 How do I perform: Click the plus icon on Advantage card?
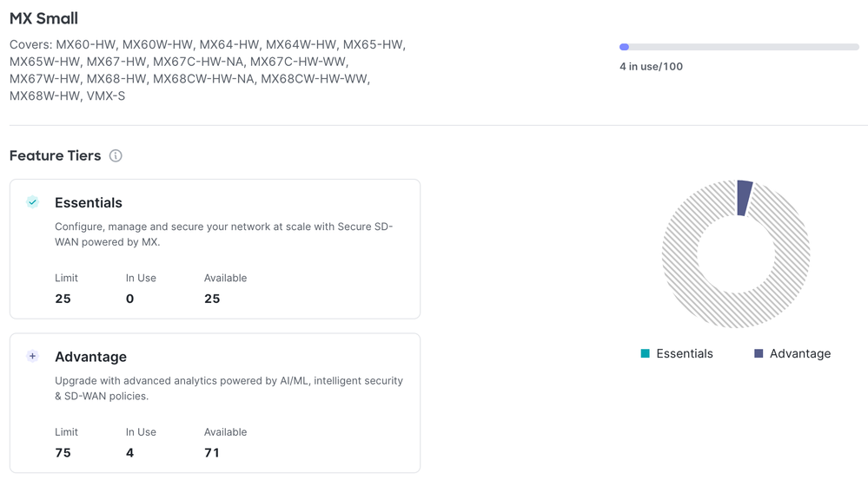coord(32,356)
